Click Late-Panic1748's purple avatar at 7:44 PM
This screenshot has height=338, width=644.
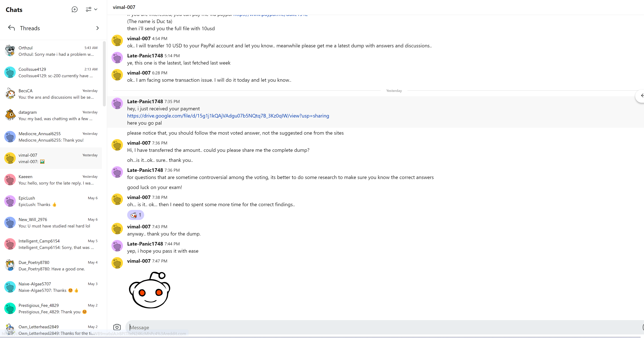coord(117,246)
